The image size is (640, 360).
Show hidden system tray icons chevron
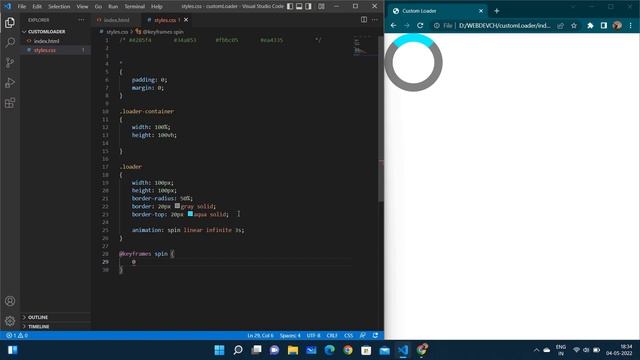(536, 350)
